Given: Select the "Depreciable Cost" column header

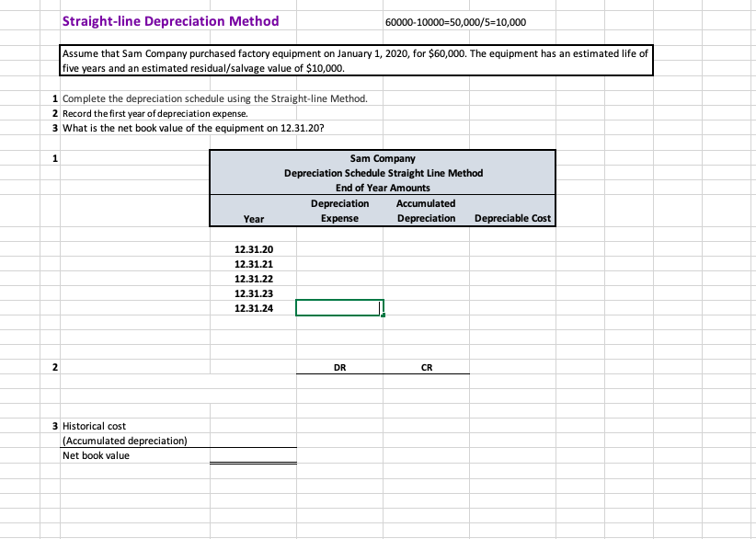Looking at the screenshot, I should (x=513, y=219).
